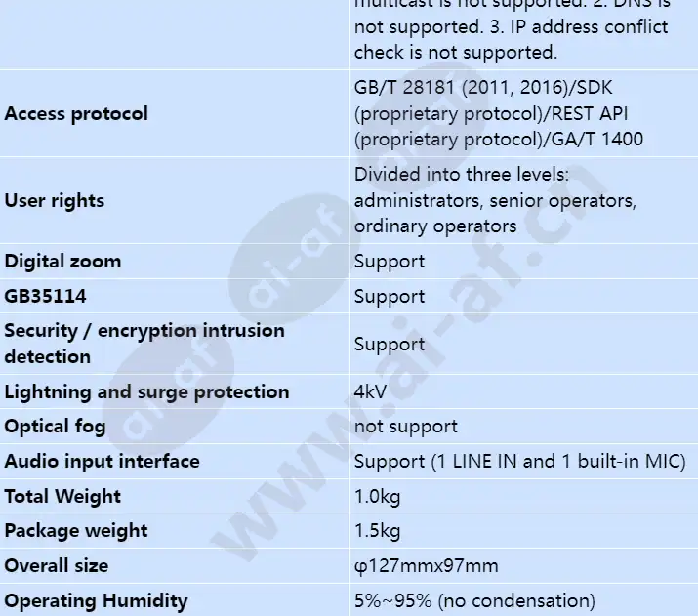Image resolution: width=698 pixels, height=616 pixels.
Task: Select the GB/T 28181 protocol value text
Action: tap(499, 113)
